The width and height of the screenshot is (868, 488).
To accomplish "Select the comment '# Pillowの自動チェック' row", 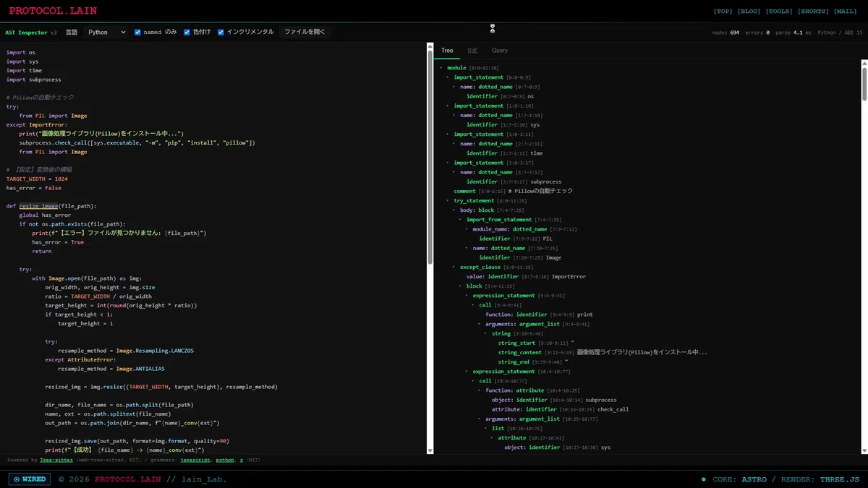I will (513, 192).
